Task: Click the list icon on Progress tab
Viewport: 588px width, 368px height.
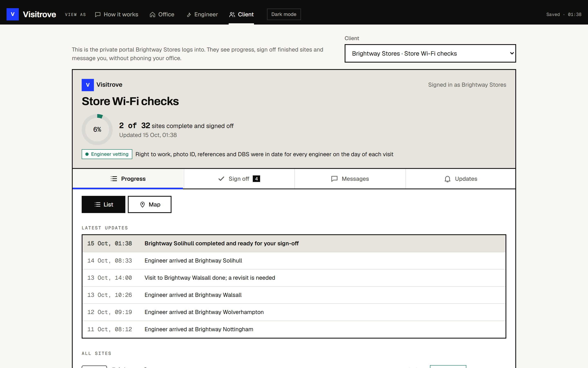Action: pos(114,179)
